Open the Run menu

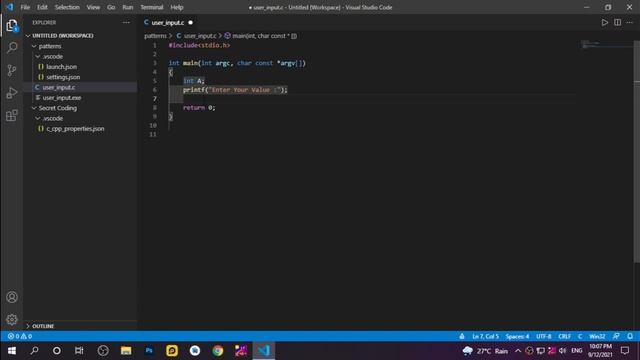128,7
